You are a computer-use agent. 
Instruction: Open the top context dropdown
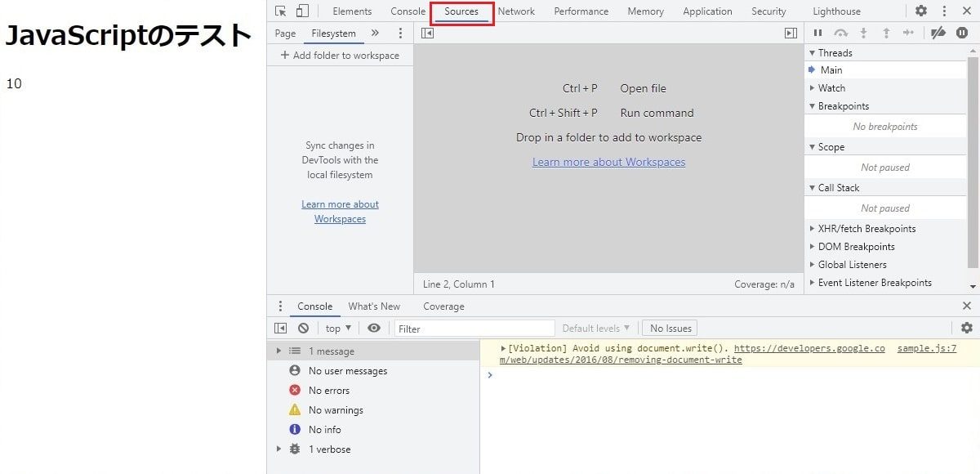[x=338, y=329]
